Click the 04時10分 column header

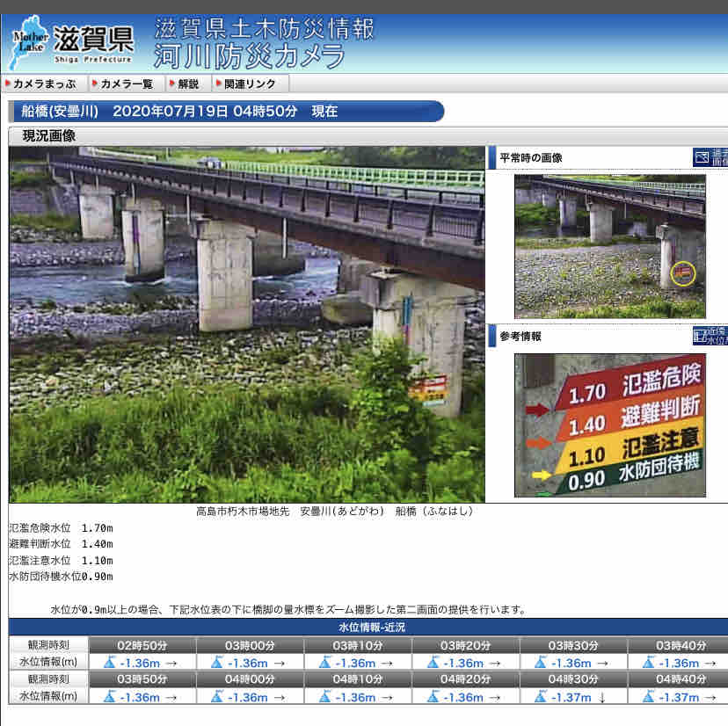point(358,679)
